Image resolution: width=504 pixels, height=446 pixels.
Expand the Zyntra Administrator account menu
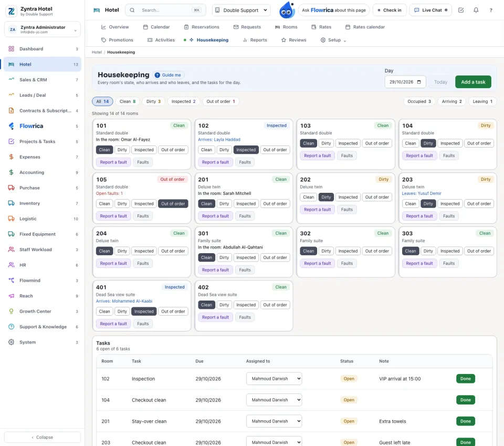(x=43, y=29)
